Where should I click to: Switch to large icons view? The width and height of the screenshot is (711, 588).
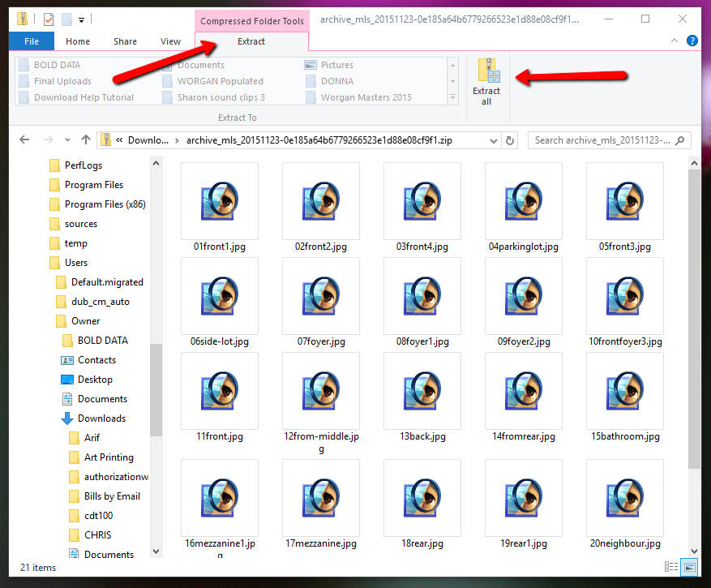(689, 567)
